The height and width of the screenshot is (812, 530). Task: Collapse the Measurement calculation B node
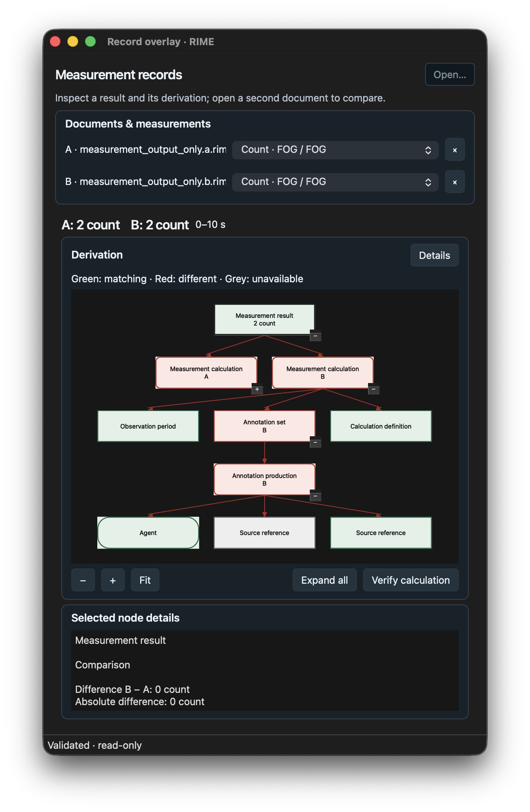click(373, 389)
